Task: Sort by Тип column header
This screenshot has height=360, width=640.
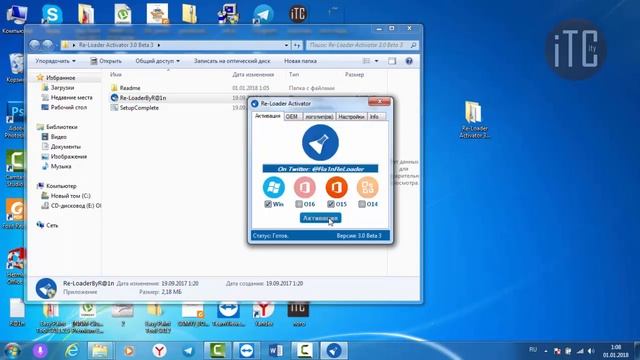Action: (x=294, y=75)
